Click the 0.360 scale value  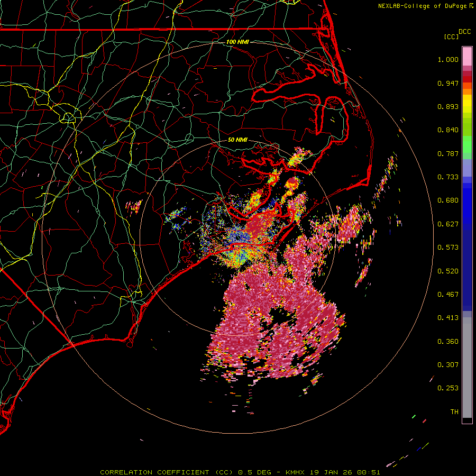pyautogui.click(x=448, y=342)
